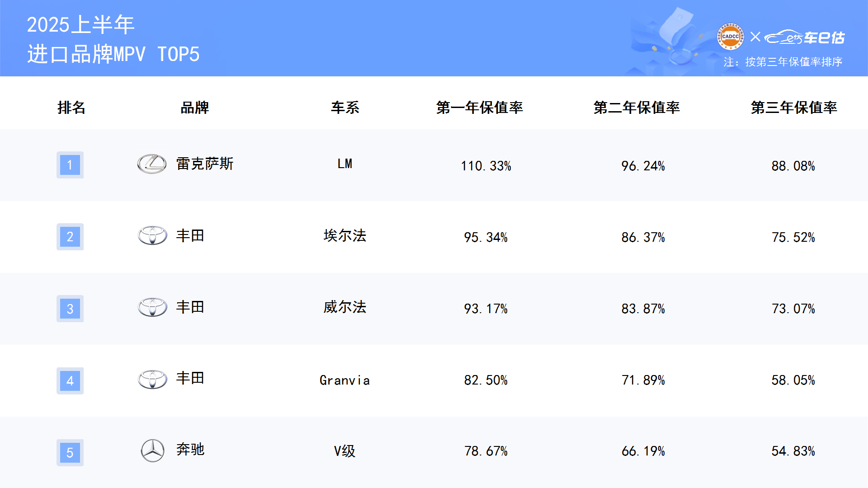
Task: Select the rank 5 number badge
Action: click(x=70, y=453)
